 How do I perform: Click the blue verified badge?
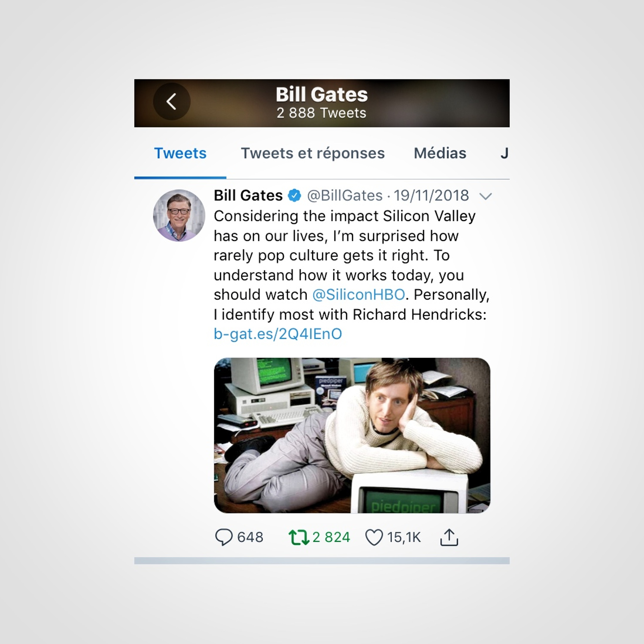pyautogui.click(x=294, y=195)
